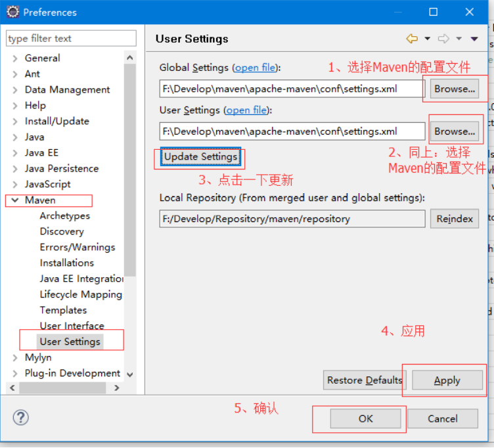The image size is (494, 448).
Task: Browse for Global Settings file
Action: (455, 89)
